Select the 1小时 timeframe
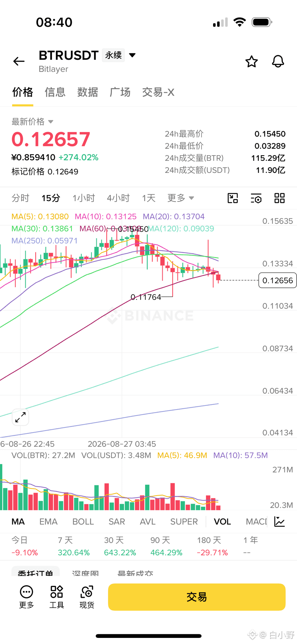This screenshot has height=644, width=297. point(84,198)
